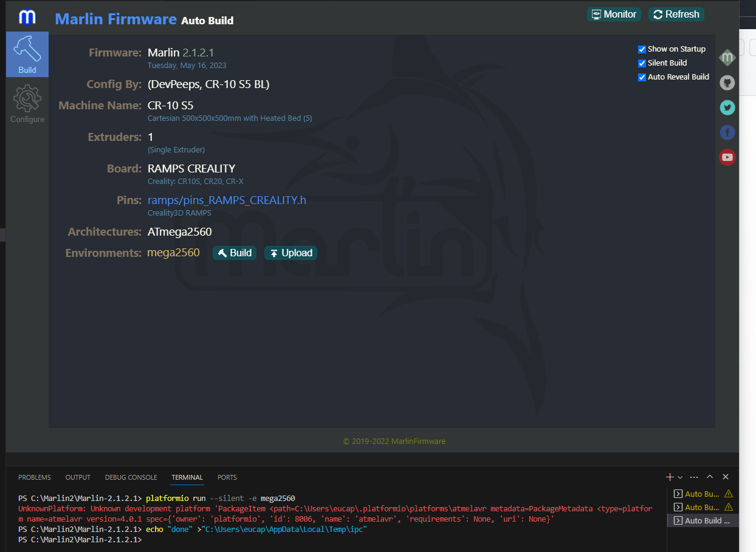This screenshot has width=756, height=552.
Task: Open the GitHub link icon
Action: tap(727, 83)
